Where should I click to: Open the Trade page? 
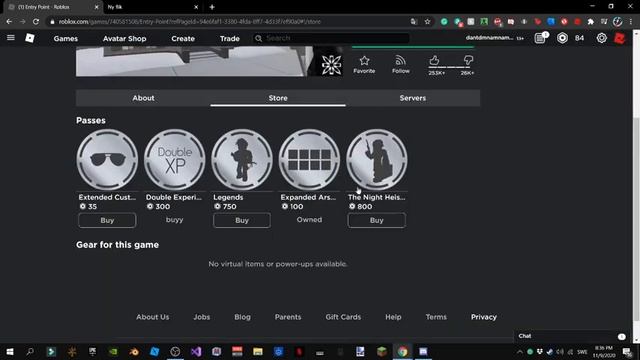coord(229,38)
